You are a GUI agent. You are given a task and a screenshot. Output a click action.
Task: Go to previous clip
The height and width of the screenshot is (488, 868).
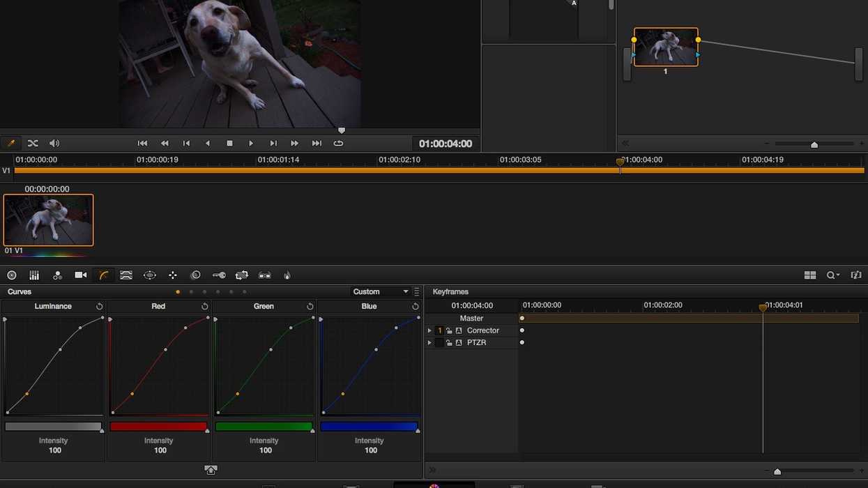pos(186,143)
